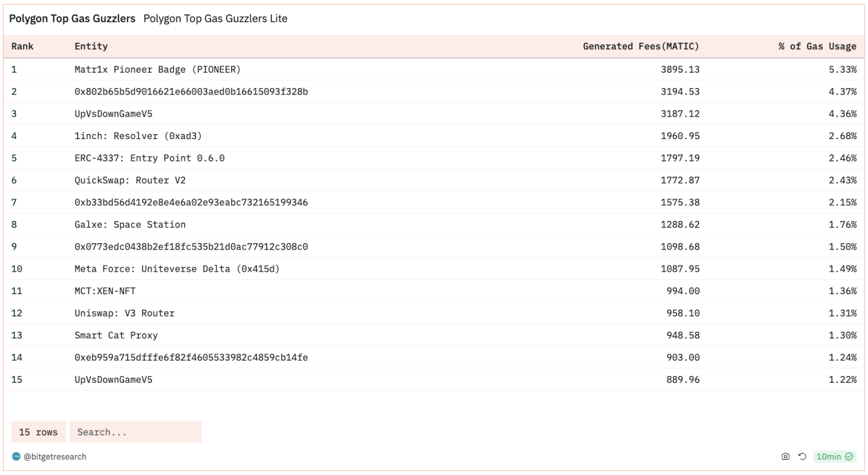The width and height of the screenshot is (868, 475).
Task: Click gas usage value 2.68%
Action: [842, 136]
